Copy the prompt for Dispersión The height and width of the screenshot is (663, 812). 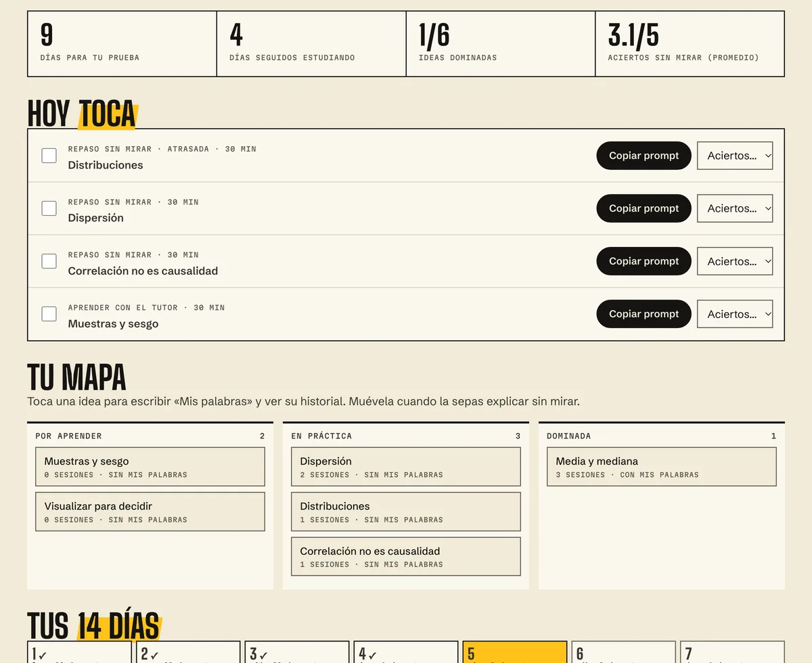[644, 208]
